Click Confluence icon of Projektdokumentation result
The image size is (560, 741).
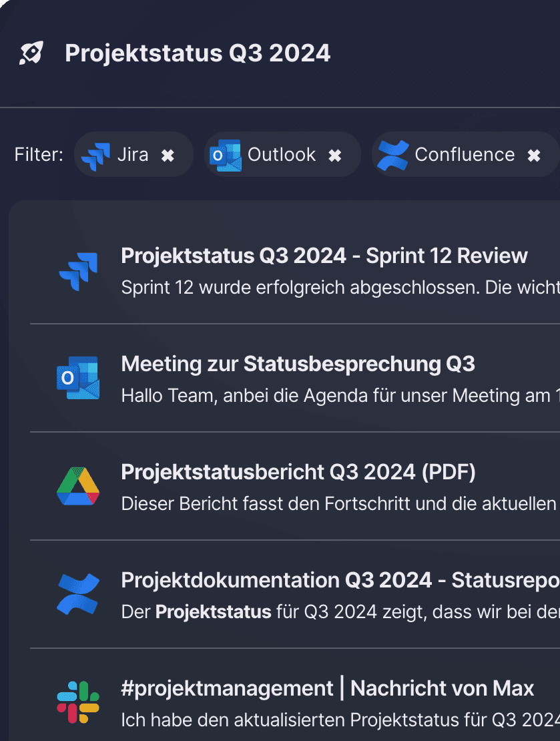[78, 594]
